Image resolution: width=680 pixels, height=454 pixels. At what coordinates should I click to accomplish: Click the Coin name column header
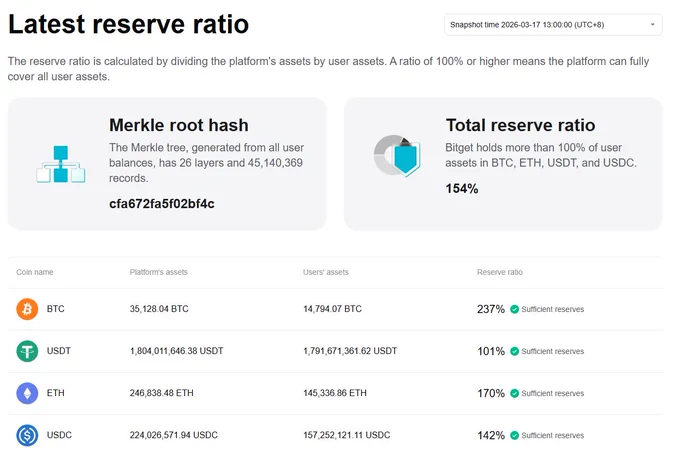coord(35,272)
